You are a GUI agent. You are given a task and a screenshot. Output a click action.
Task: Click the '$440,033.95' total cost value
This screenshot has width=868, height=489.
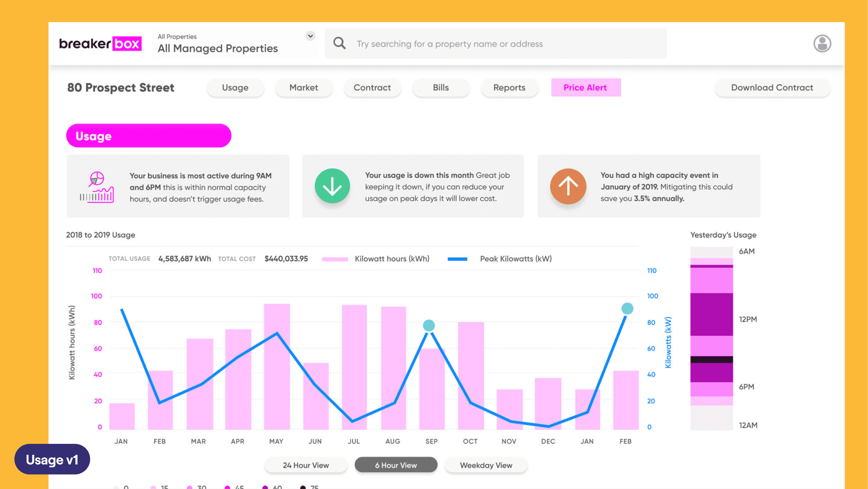click(286, 259)
